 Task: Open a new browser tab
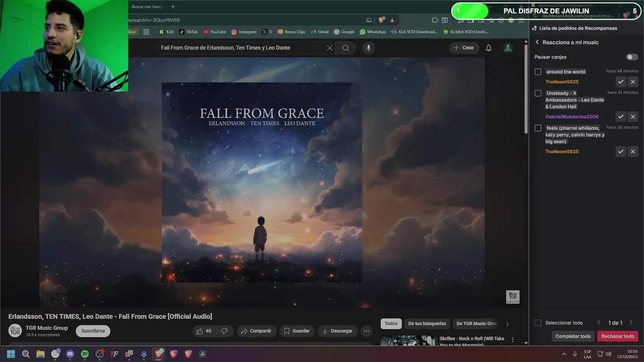pyautogui.click(x=173, y=7)
